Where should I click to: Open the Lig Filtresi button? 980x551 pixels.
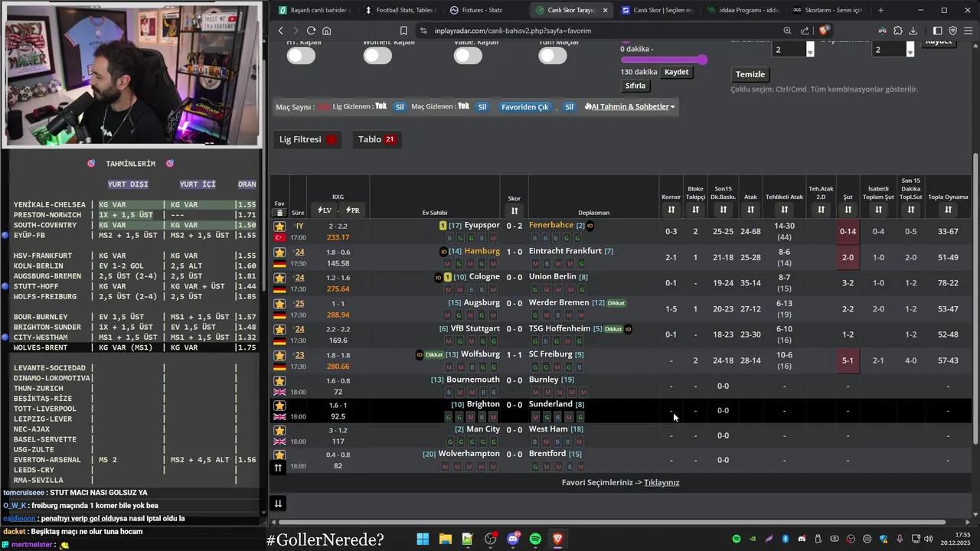[309, 139]
